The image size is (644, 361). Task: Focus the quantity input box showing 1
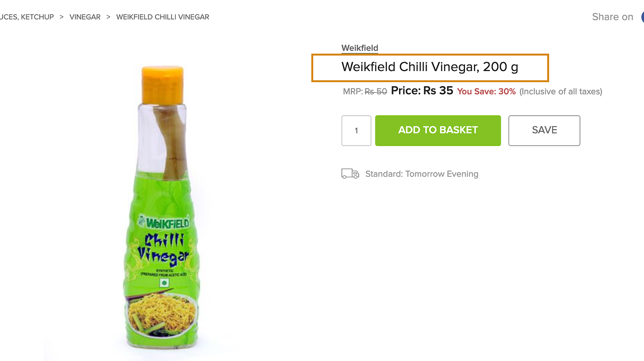(x=356, y=130)
